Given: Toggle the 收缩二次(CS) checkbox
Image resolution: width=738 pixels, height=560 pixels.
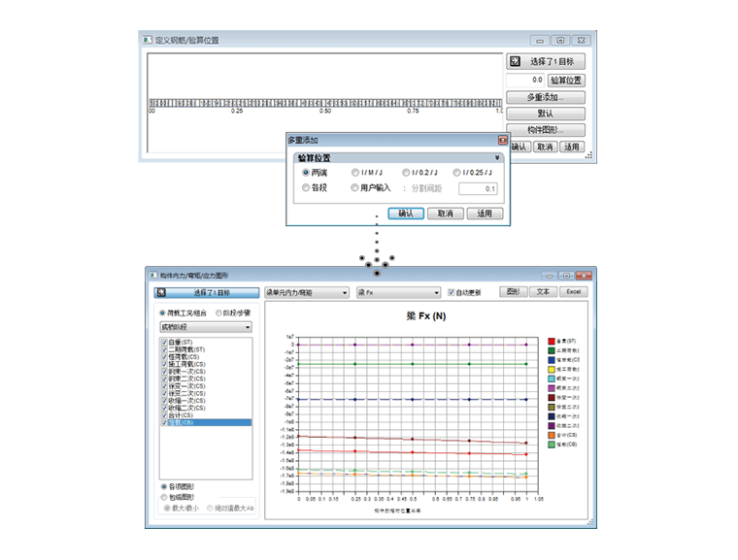Looking at the screenshot, I should point(164,408).
